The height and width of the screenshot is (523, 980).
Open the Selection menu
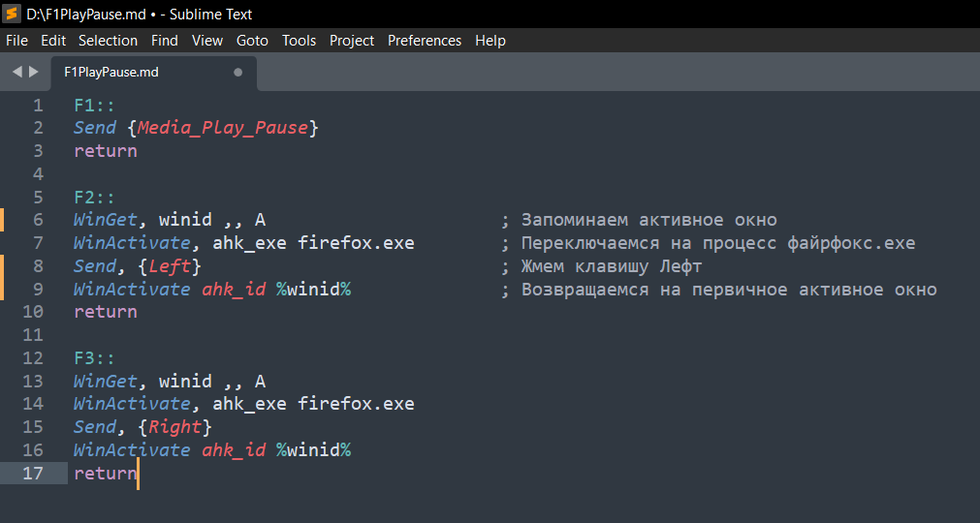click(108, 41)
